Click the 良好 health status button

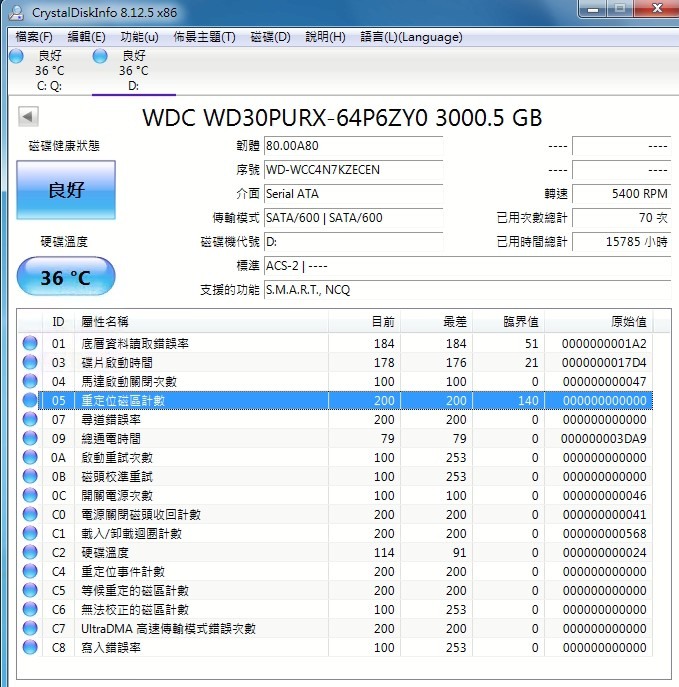[x=66, y=190]
